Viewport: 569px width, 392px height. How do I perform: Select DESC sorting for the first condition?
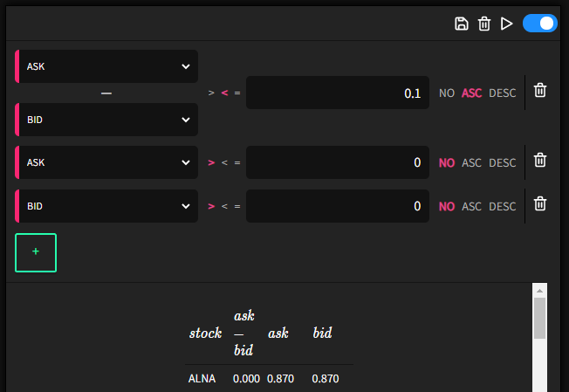(x=502, y=93)
